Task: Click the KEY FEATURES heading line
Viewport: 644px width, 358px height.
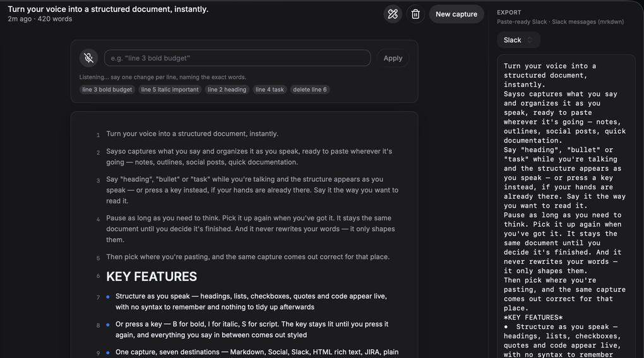Action: tap(152, 277)
